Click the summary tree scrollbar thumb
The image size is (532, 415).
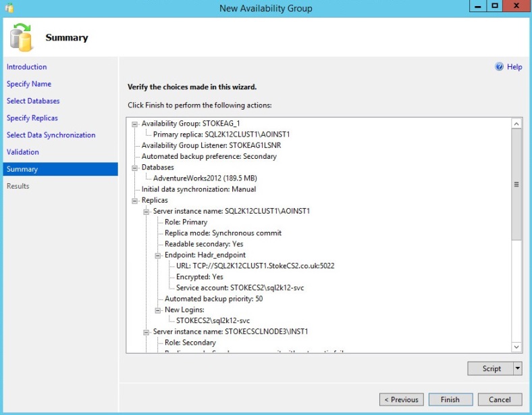(516, 185)
